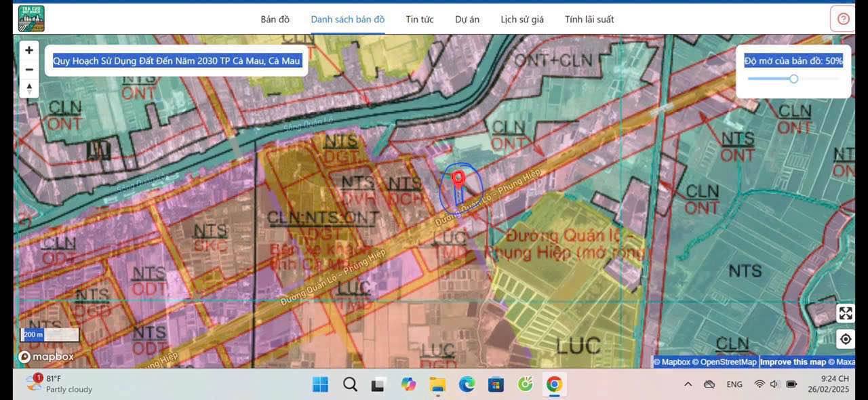Viewport: 868px width, 400px height.
Task: Open the help question mark icon
Action: (x=843, y=19)
